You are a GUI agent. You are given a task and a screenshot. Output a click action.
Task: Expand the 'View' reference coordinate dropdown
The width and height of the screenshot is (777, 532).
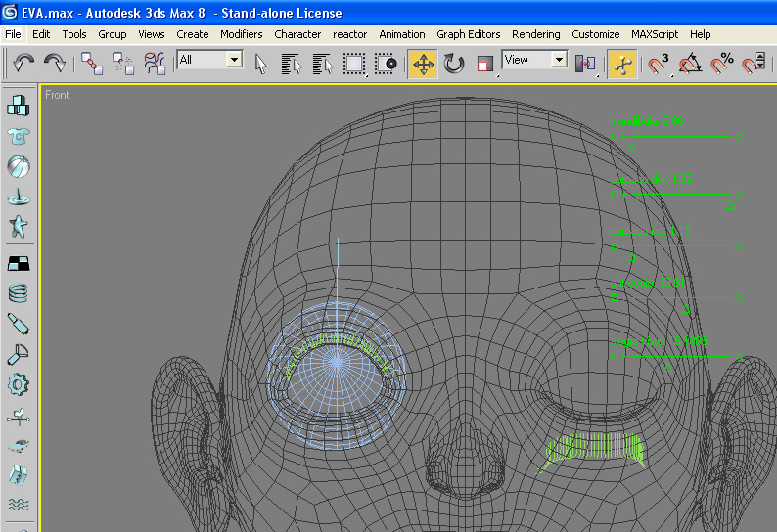click(x=559, y=60)
